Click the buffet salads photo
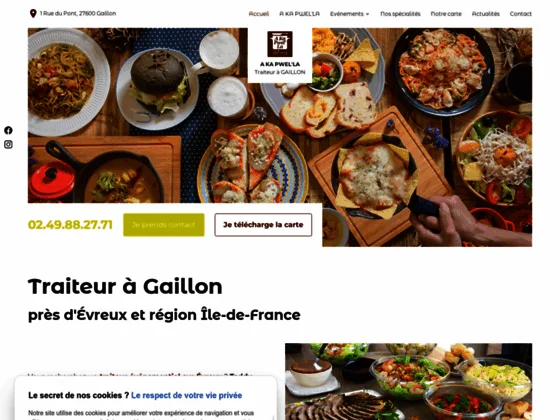560x420 pixels. tap(408, 381)
